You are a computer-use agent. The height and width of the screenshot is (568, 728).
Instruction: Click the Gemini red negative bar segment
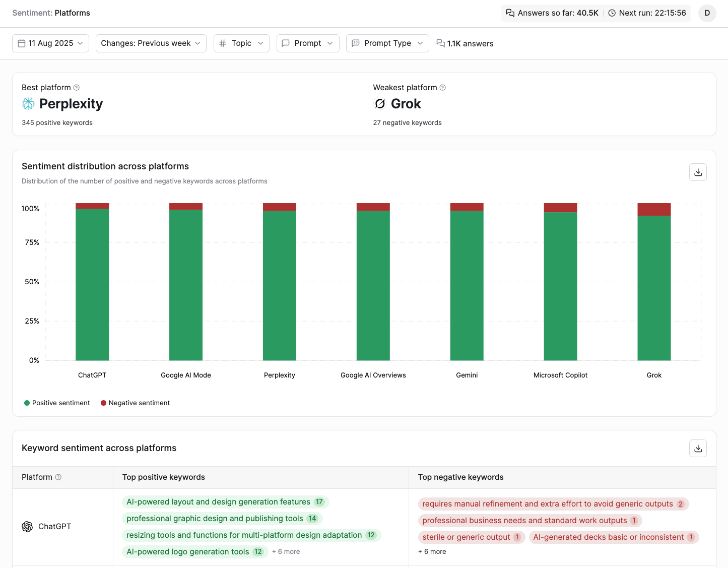pos(467,207)
